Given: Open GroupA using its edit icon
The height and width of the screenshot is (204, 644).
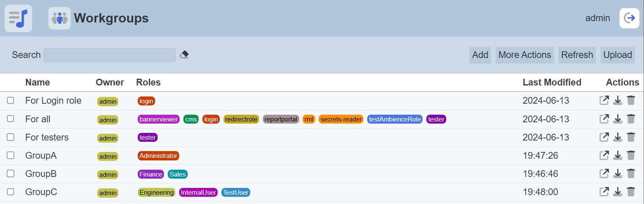Looking at the screenshot, I should point(604,155).
